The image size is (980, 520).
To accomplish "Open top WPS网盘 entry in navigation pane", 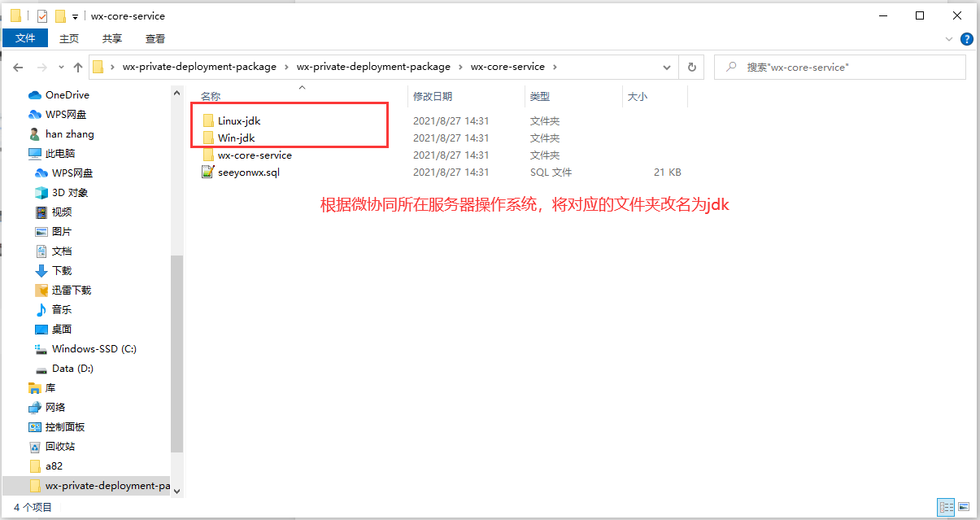I will click(x=66, y=114).
